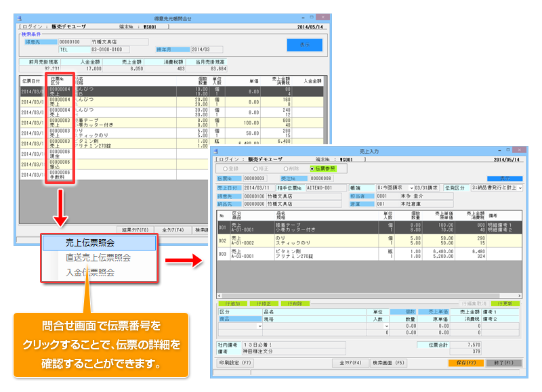Click the blue 表示 button in 得意先元帳問合せ window
Viewport: 542px width, 392px height.
[304, 45]
